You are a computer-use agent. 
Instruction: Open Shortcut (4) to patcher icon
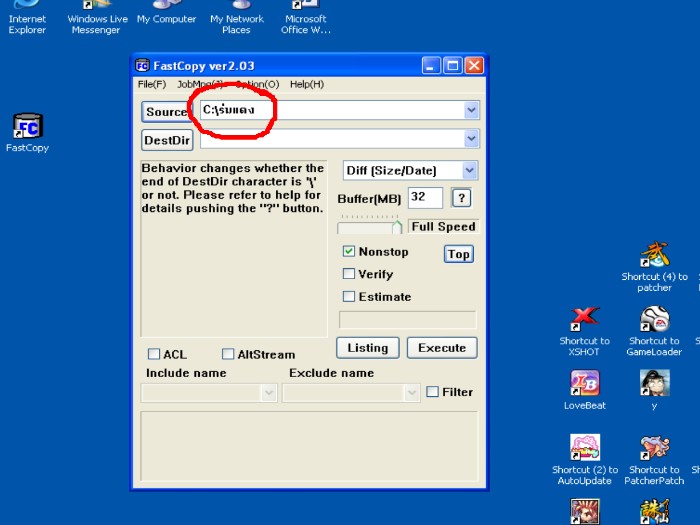tap(654, 267)
